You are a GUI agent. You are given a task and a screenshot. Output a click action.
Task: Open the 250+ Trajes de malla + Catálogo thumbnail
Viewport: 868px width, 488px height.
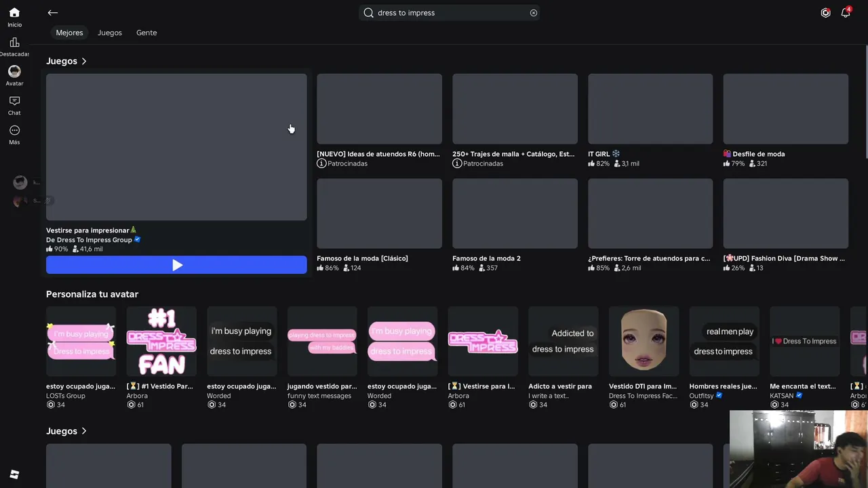tap(515, 109)
